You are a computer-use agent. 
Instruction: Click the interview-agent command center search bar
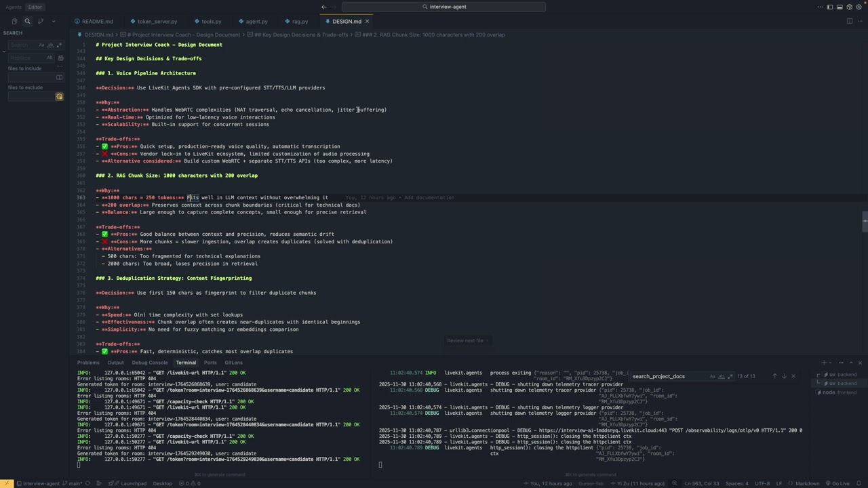443,7
